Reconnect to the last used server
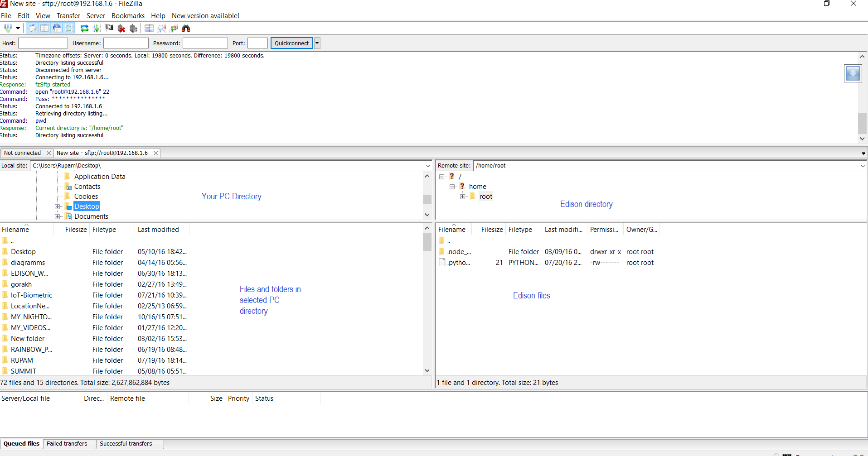The image size is (868, 456). point(133,28)
